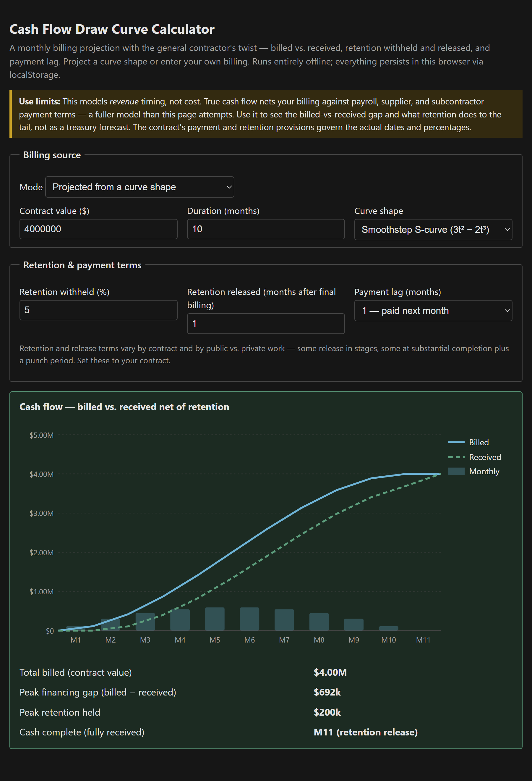The height and width of the screenshot is (781, 532).
Task: Click the chart title "Cash flow — billed vs. received"
Action: (124, 407)
